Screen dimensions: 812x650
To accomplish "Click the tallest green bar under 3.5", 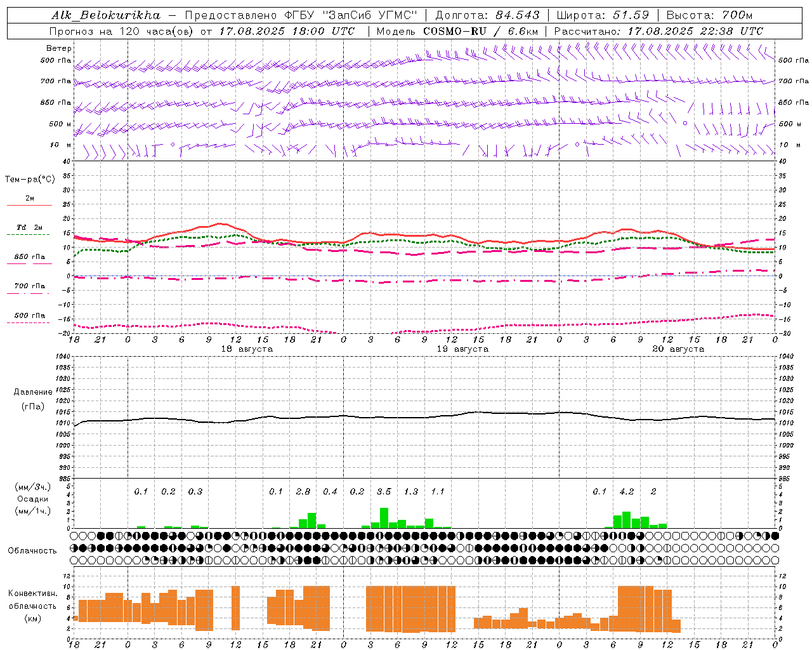I will click(x=384, y=518).
